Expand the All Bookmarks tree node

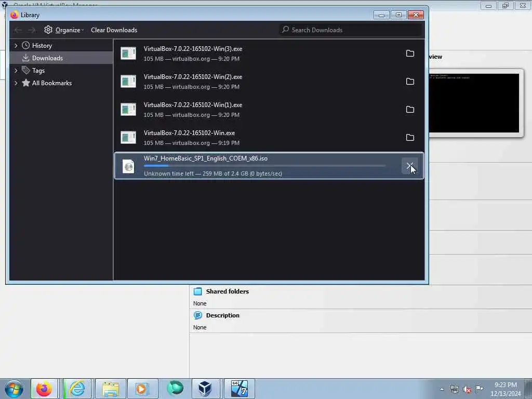16,83
